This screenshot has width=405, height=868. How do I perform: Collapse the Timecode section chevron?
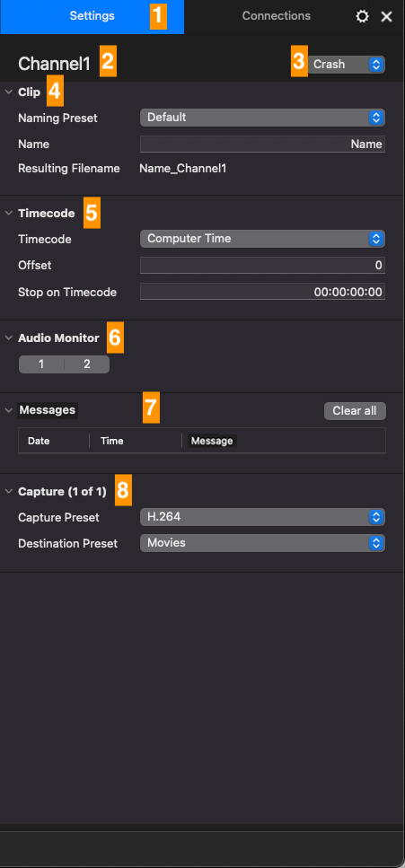[9, 213]
